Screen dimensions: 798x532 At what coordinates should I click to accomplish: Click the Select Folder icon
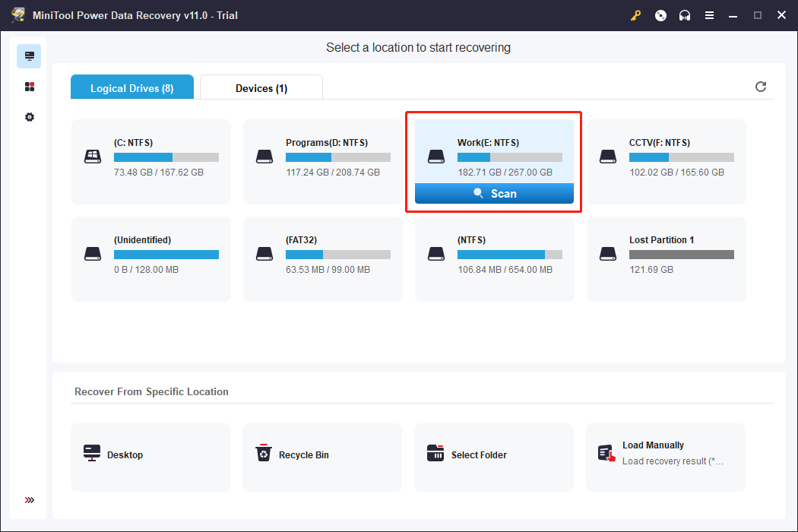tap(435, 453)
